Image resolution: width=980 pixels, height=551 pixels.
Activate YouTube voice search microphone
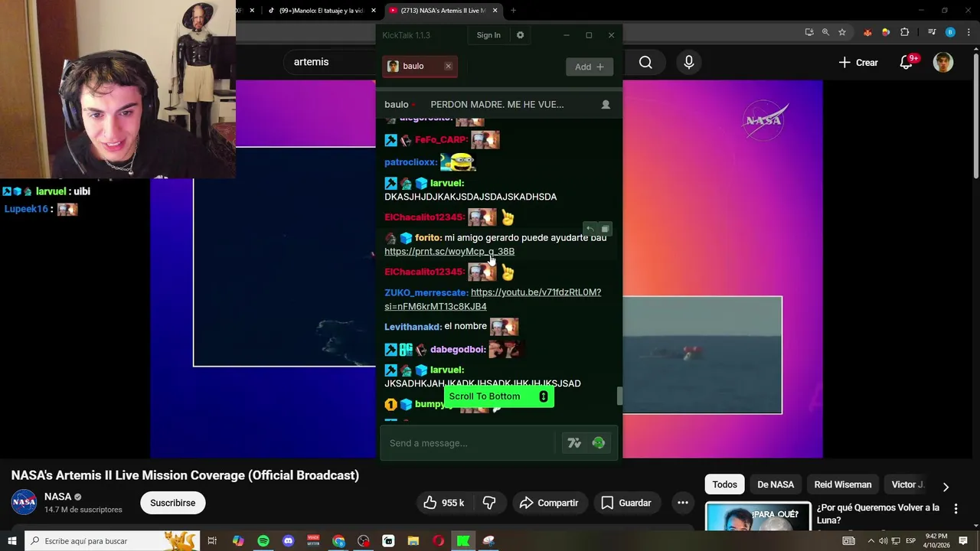pos(689,63)
